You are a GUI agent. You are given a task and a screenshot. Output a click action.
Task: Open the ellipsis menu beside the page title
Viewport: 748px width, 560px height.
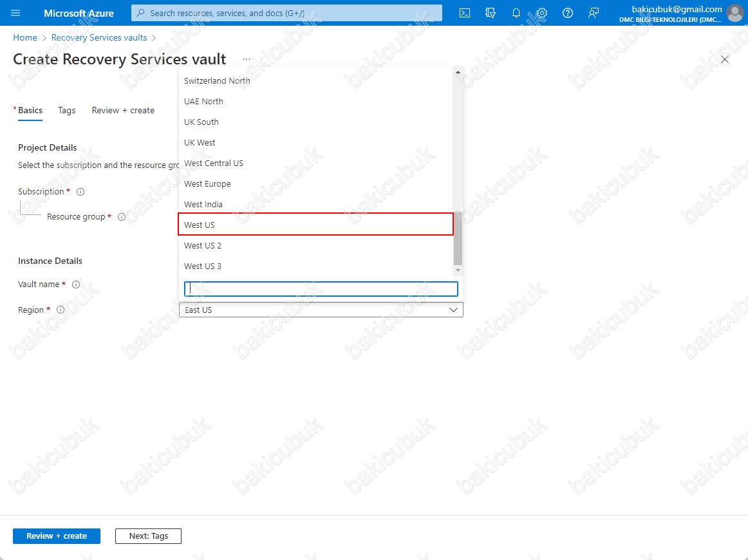coord(246,59)
